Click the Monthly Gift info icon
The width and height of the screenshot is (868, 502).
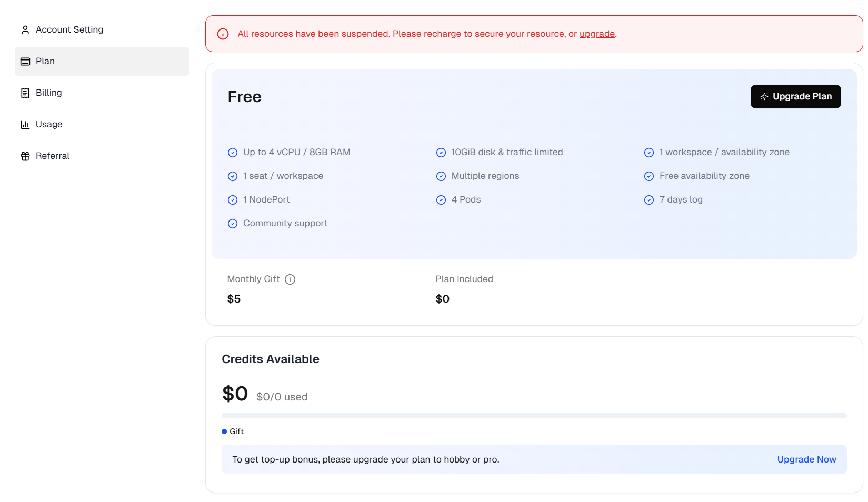pyautogui.click(x=290, y=279)
